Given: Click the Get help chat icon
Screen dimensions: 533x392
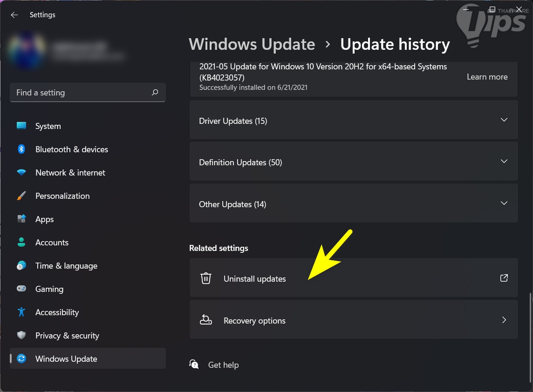Looking at the screenshot, I should [194, 365].
